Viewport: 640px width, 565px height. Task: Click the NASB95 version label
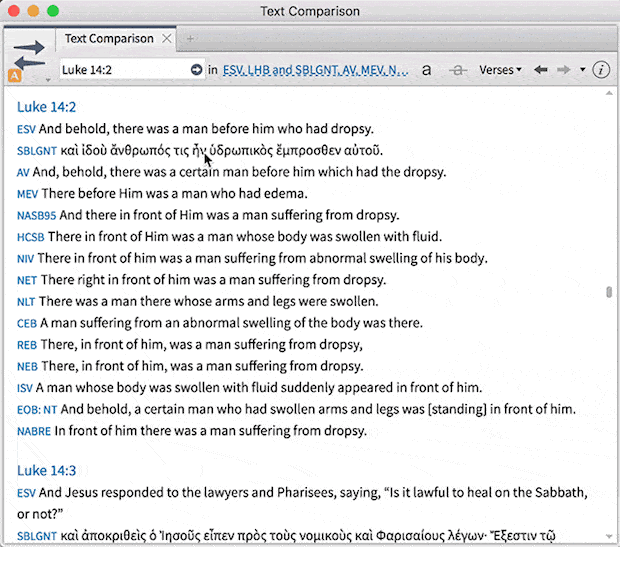(37, 216)
